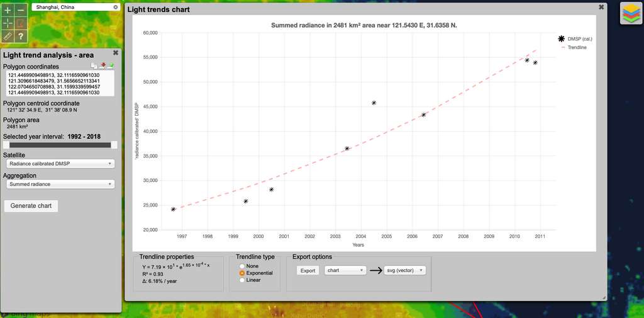This screenshot has width=644, height=318.
Task: Click the year interval slider track
Action: click(60, 145)
